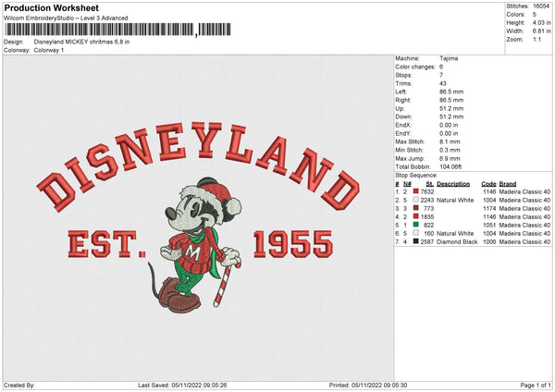Viewport: 555px width, 392px height.
Task: Click the Max Stitch value '8.1 mm'
Action: point(450,141)
